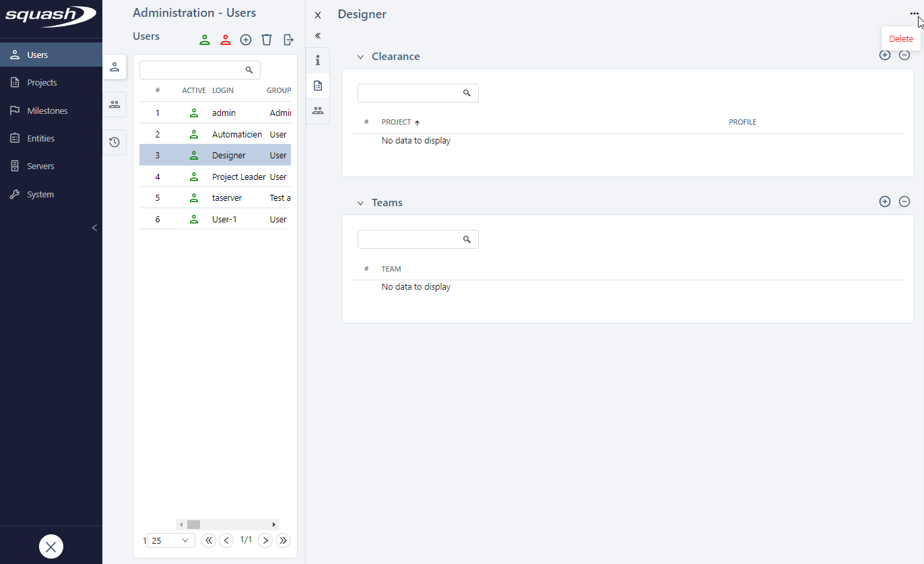
Task: Open the teams tab in users sidebar
Action: (114, 104)
